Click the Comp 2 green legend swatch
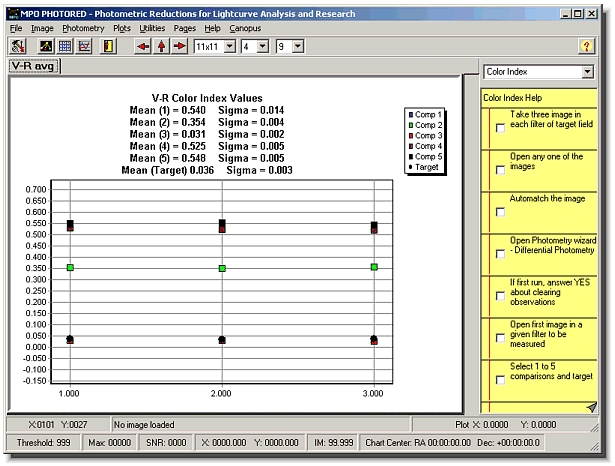The width and height of the screenshot is (615, 466). pyautogui.click(x=411, y=126)
